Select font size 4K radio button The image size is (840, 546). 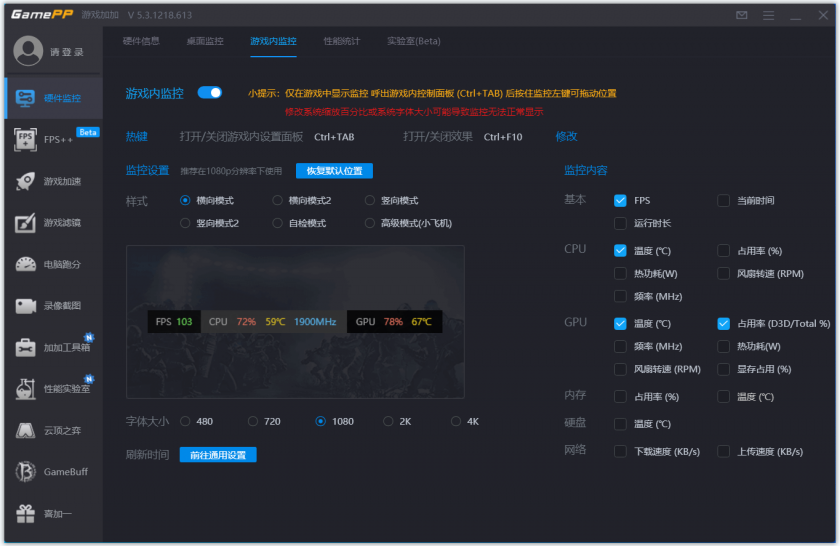456,422
